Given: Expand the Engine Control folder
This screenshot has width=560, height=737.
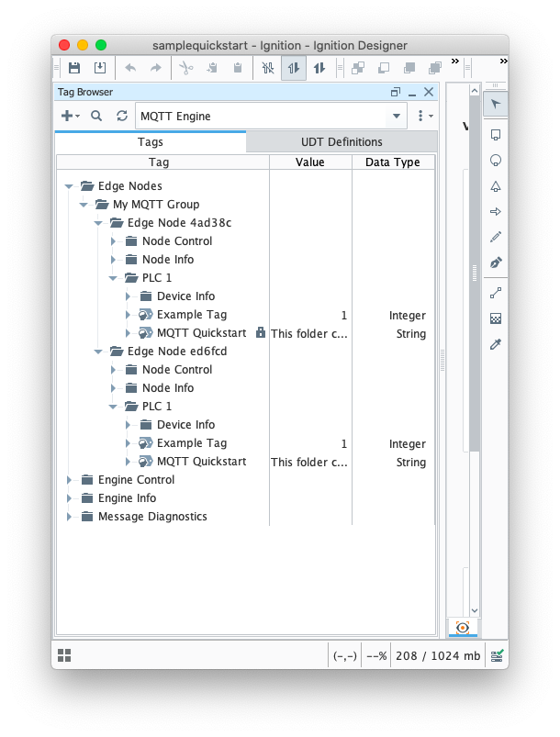Looking at the screenshot, I should [x=69, y=480].
